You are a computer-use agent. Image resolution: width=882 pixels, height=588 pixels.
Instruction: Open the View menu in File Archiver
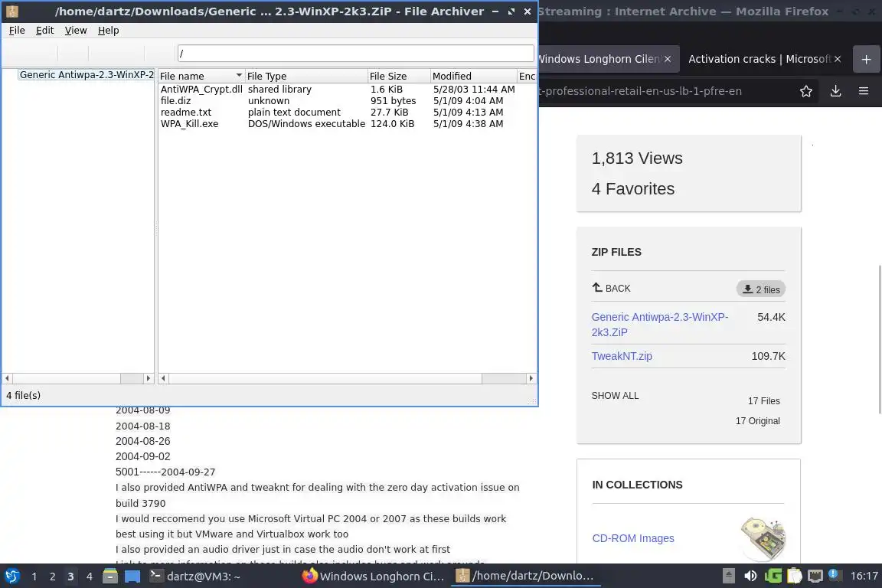pyautogui.click(x=76, y=31)
